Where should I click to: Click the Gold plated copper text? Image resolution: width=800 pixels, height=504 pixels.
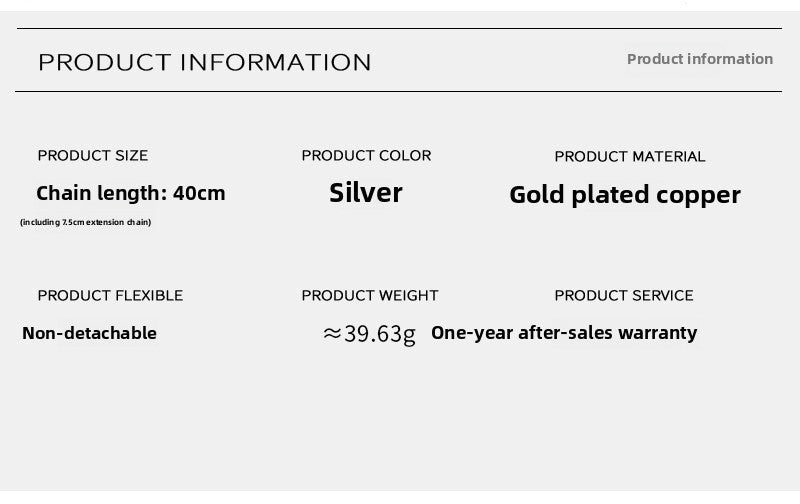[625, 195]
